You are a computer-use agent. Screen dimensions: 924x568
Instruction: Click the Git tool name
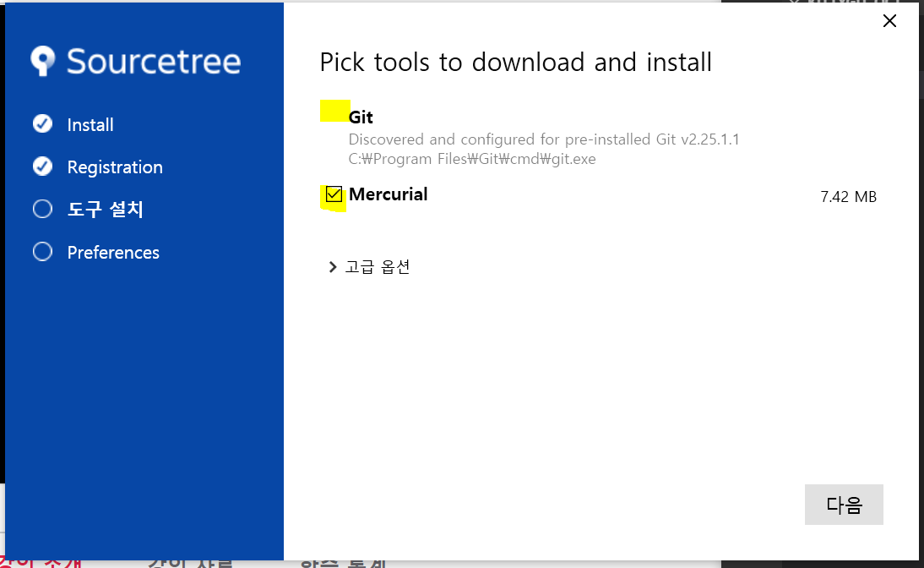click(361, 117)
